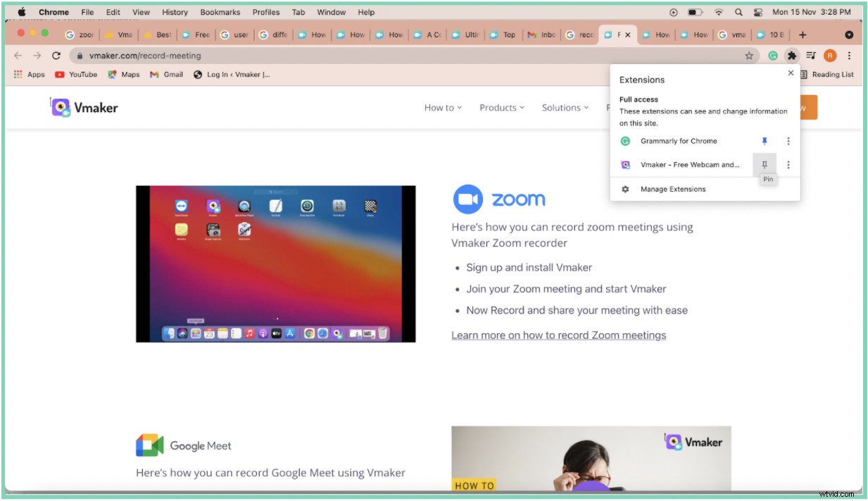Screen dimensions: 868x501
Task: Open the Chrome profile avatar R
Action: click(829, 55)
